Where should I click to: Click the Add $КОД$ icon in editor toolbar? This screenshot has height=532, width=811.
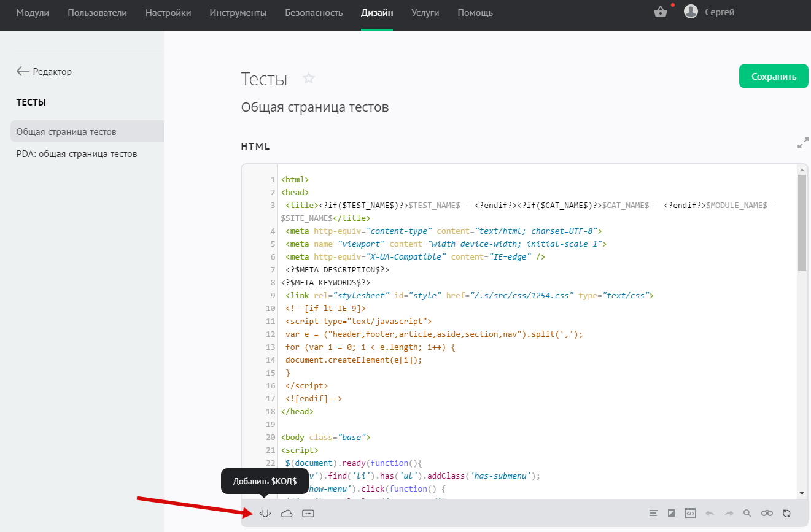(x=265, y=514)
